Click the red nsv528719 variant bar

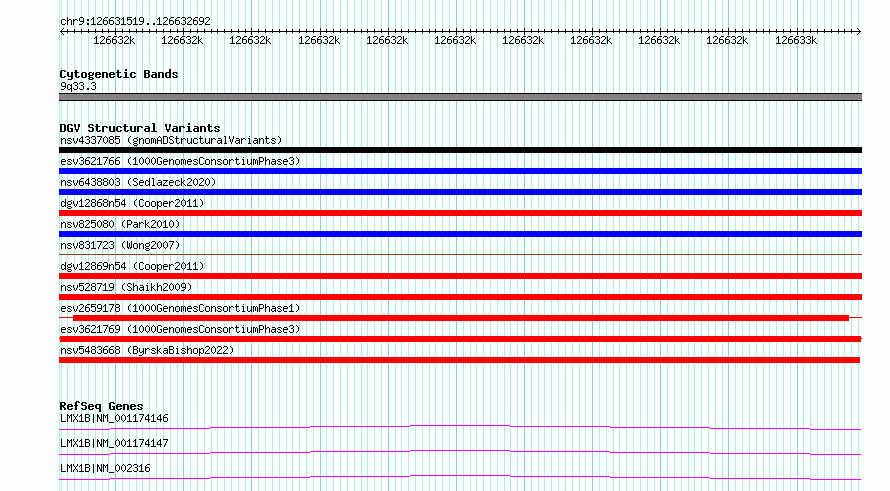[460, 297]
